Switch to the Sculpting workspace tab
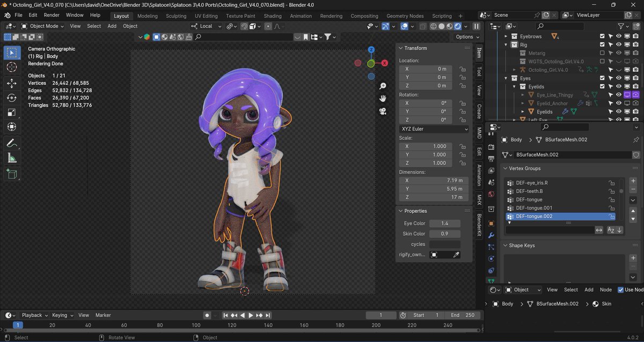644x342 pixels. (175, 16)
